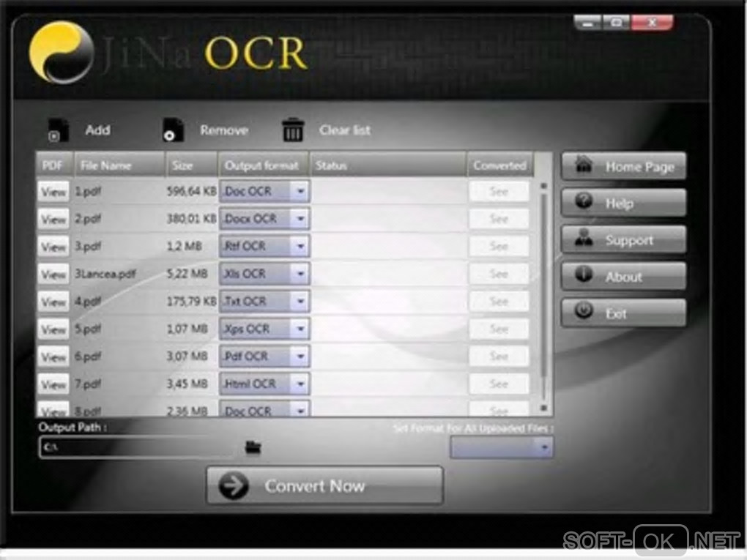Open output format dropdown for 7.pdf
The width and height of the screenshot is (747, 560).
coord(300,384)
